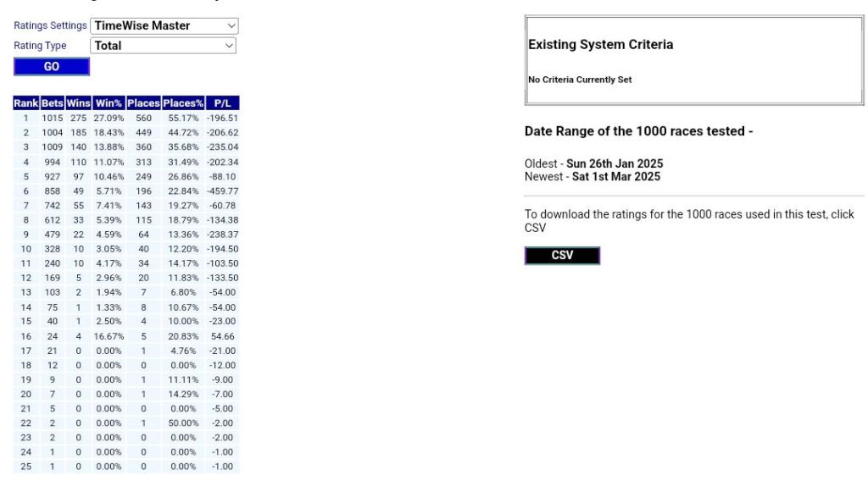
Task: Select the 27.09% win percentage cell
Action: [108, 119]
